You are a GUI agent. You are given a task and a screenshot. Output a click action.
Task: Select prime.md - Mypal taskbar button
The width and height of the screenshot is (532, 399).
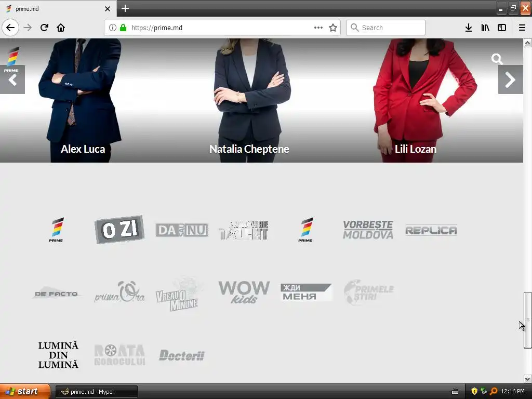[96, 392]
